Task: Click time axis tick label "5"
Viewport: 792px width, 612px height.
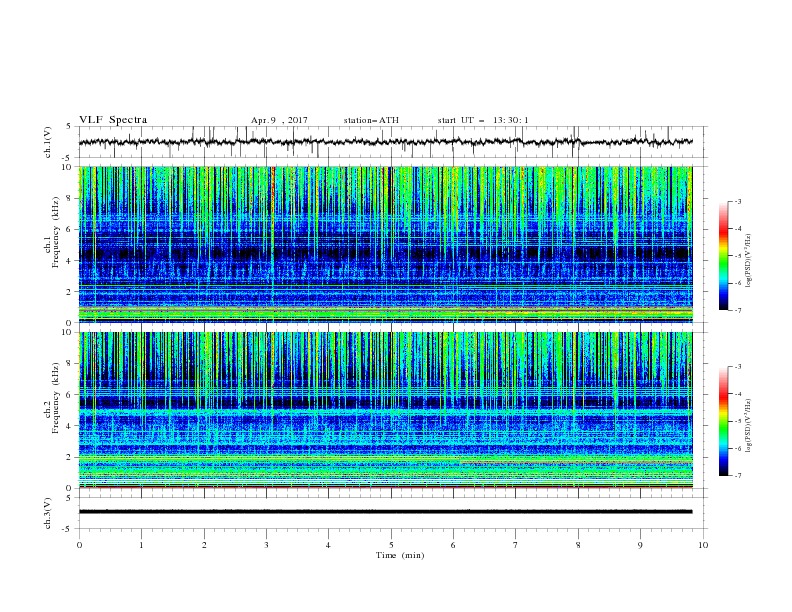Action: pos(391,545)
